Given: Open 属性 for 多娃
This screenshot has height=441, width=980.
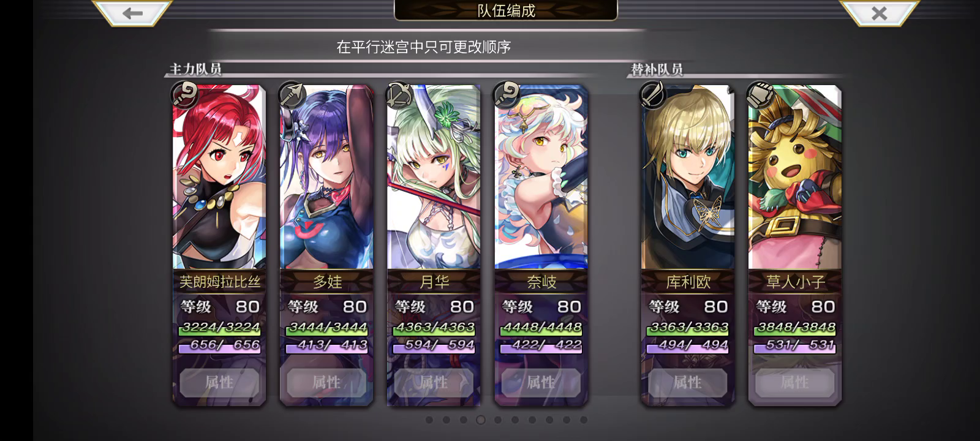Looking at the screenshot, I should (x=326, y=383).
